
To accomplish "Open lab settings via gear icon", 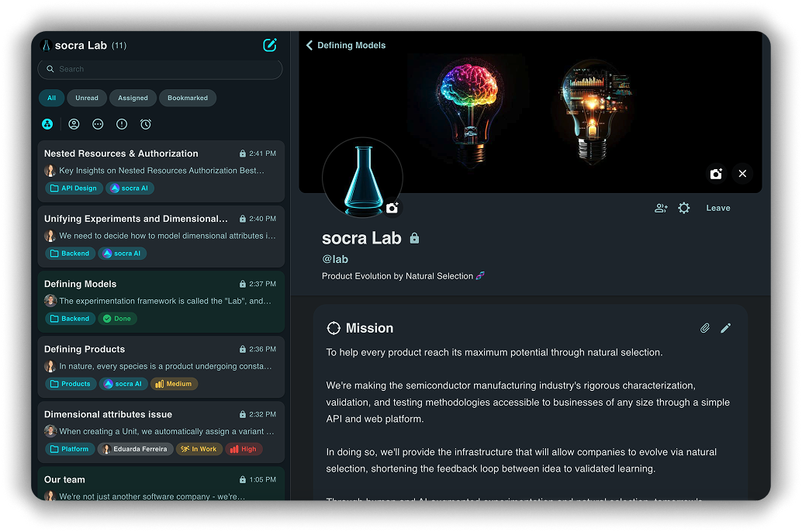I will [683, 208].
